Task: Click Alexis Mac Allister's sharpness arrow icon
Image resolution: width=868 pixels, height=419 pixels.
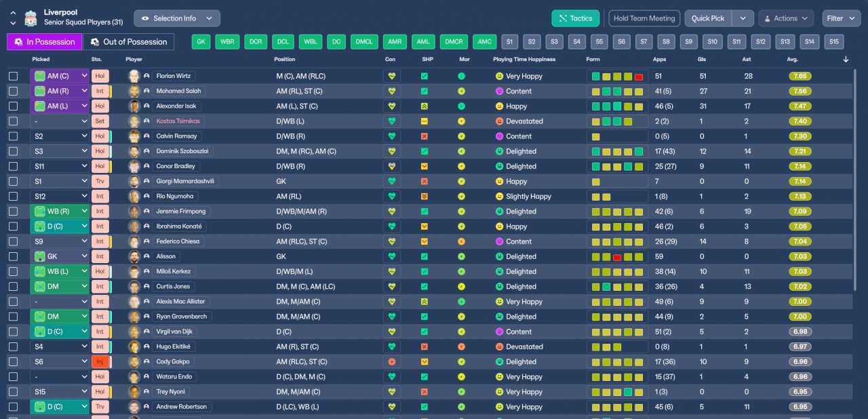Action: 424,302
